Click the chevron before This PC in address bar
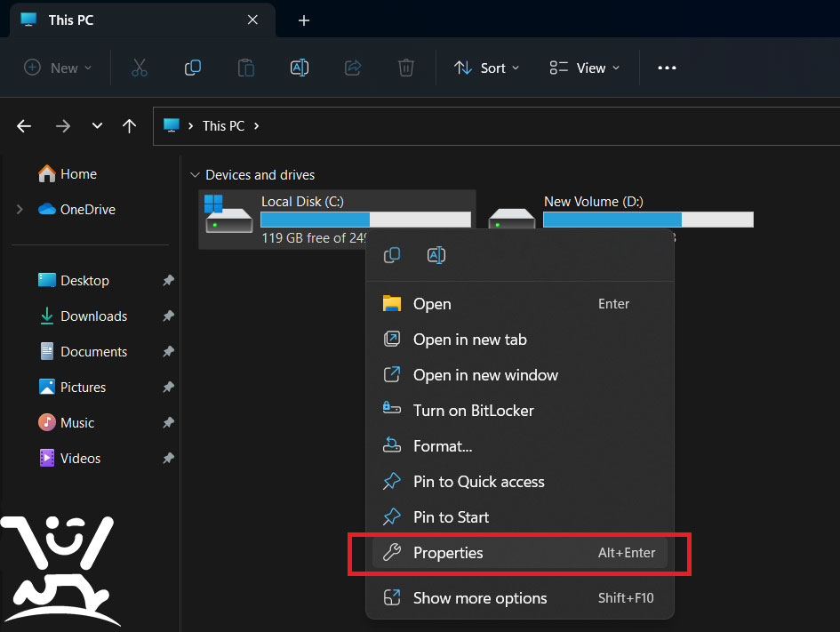 click(x=190, y=126)
